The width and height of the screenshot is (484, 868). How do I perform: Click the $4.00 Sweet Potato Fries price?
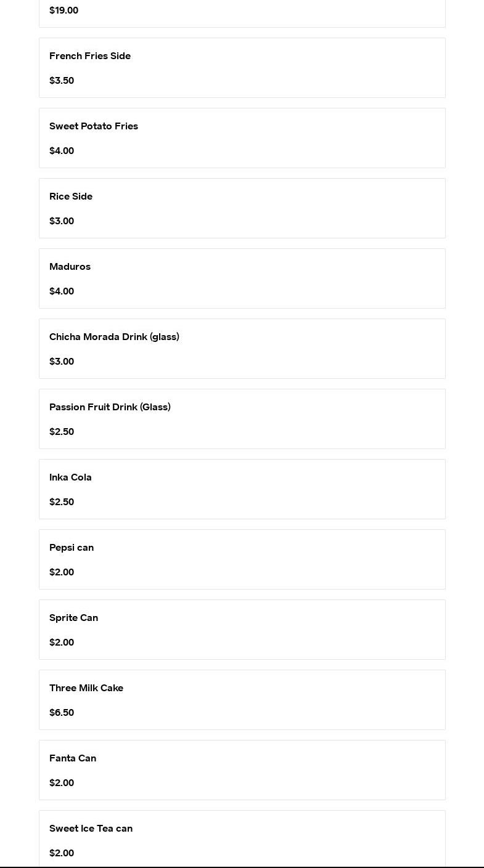click(x=62, y=151)
